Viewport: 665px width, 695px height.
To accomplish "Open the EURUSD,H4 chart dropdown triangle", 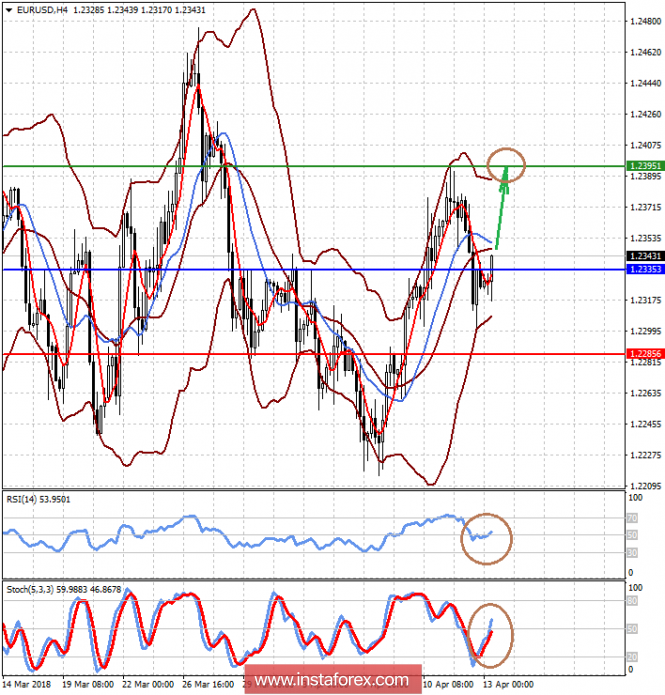I will 8,10.
